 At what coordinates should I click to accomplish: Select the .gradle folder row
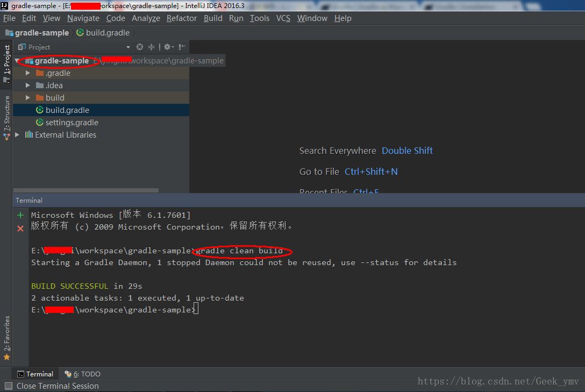[x=101, y=73]
